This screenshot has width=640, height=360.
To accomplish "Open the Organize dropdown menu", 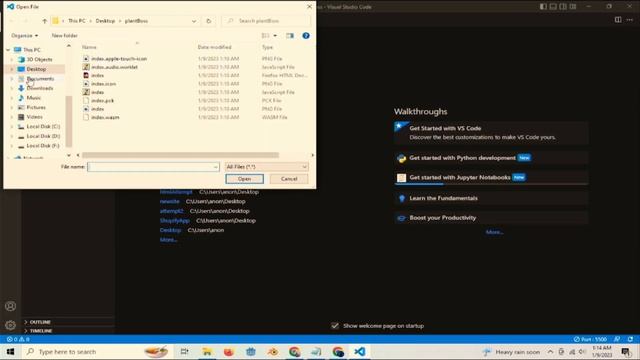I will 24,36.
